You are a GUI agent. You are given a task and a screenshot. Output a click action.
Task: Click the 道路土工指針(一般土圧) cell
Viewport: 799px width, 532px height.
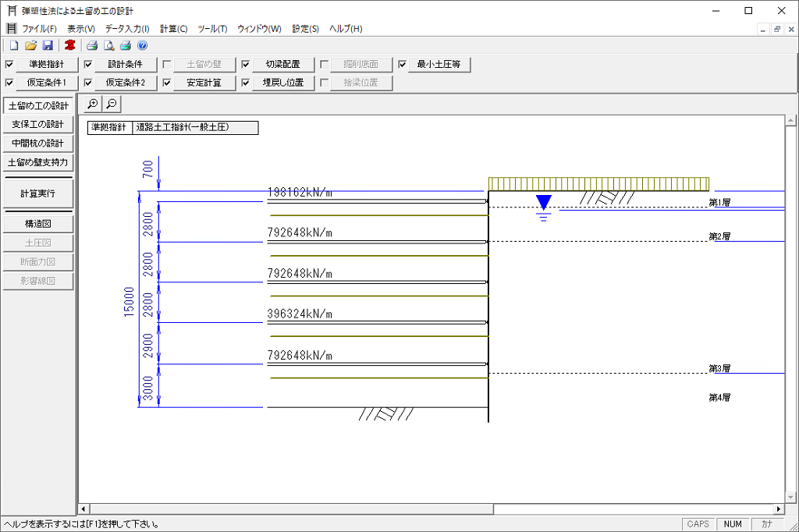(195, 127)
